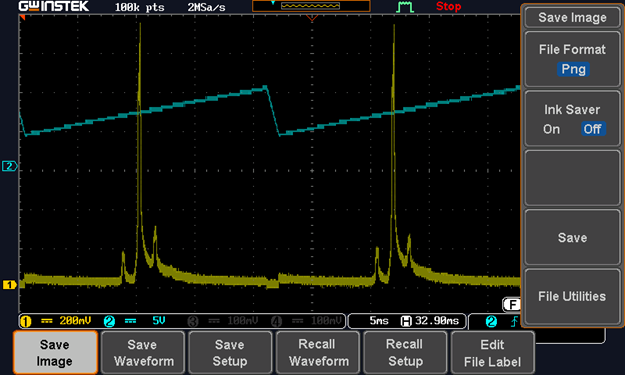Click the channel 4 100mV scale value

326,320
